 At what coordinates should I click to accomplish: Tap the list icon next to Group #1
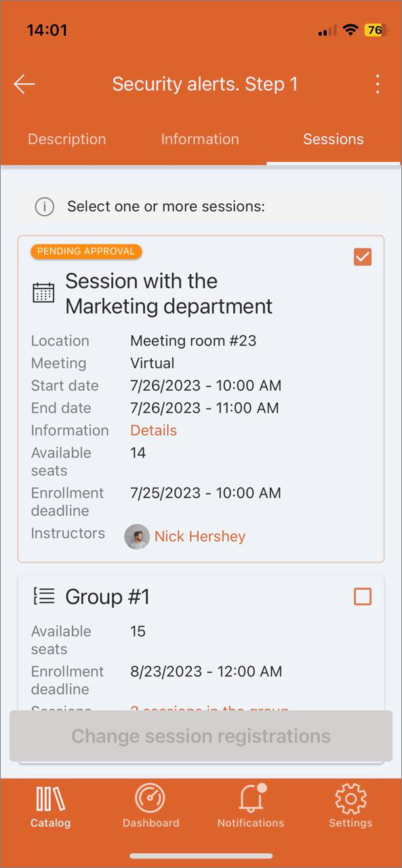(43, 596)
